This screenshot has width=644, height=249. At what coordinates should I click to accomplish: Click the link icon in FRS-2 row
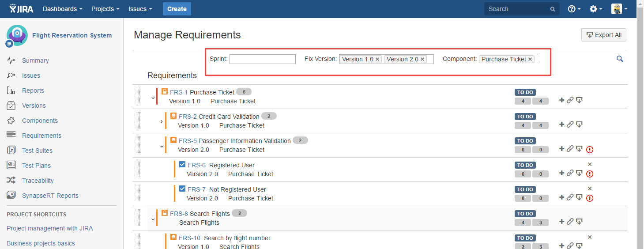point(570,124)
